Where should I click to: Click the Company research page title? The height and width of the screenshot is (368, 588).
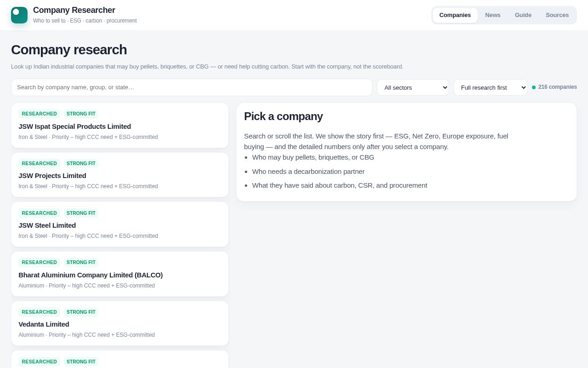pyautogui.click(x=69, y=50)
